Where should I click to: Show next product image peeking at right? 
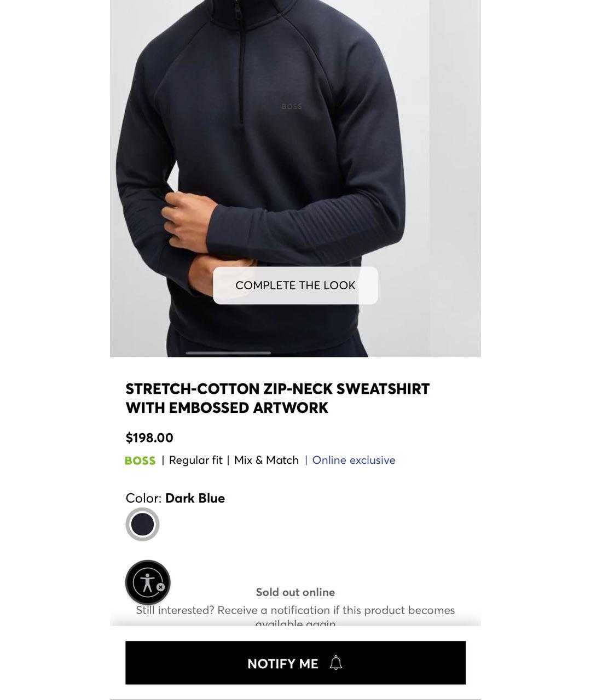point(455,178)
